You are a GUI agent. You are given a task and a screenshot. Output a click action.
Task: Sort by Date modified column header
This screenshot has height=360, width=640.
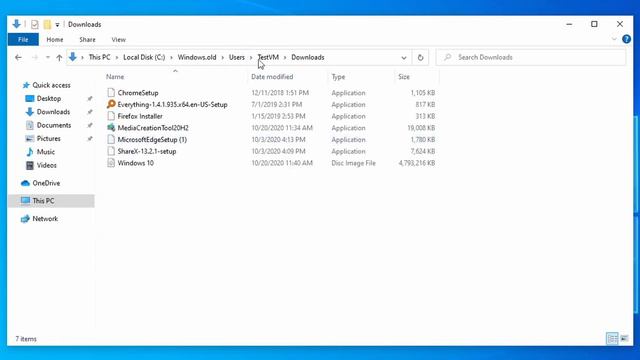(272, 77)
